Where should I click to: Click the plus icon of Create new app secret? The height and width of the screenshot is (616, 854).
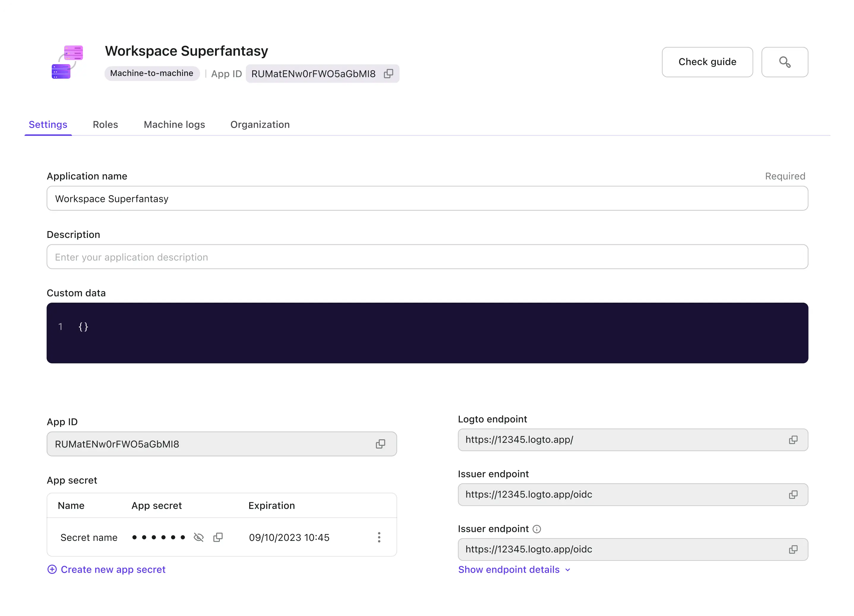pyautogui.click(x=52, y=569)
